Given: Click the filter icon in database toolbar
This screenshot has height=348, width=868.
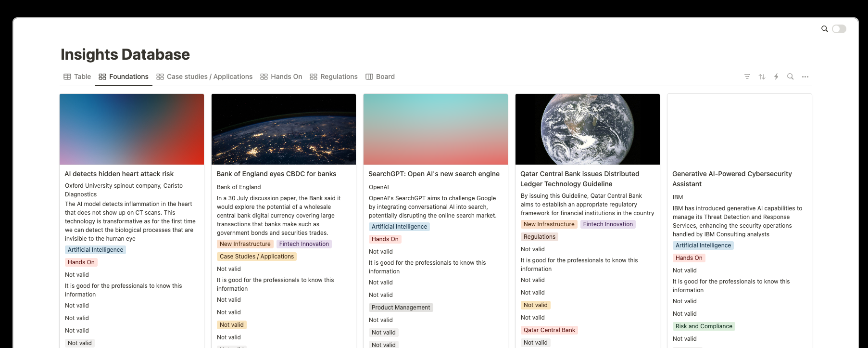Looking at the screenshot, I should click(747, 77).
